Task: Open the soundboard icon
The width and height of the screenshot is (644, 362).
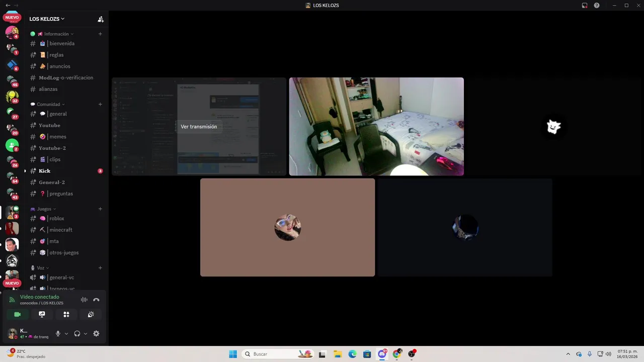Action: coord(91,314)
